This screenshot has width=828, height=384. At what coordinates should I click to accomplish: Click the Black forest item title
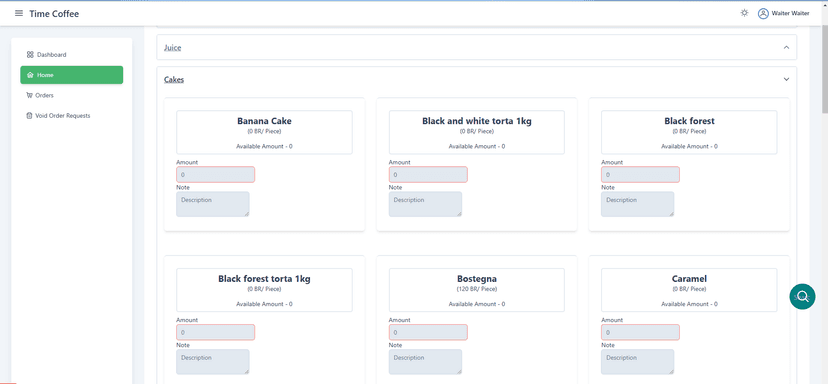click(689, 121)
